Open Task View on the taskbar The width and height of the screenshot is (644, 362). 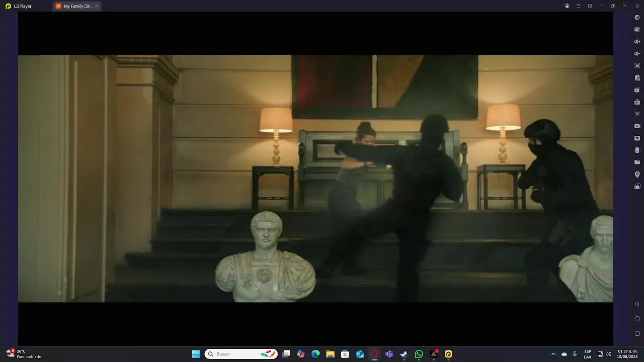pos(286,354)
